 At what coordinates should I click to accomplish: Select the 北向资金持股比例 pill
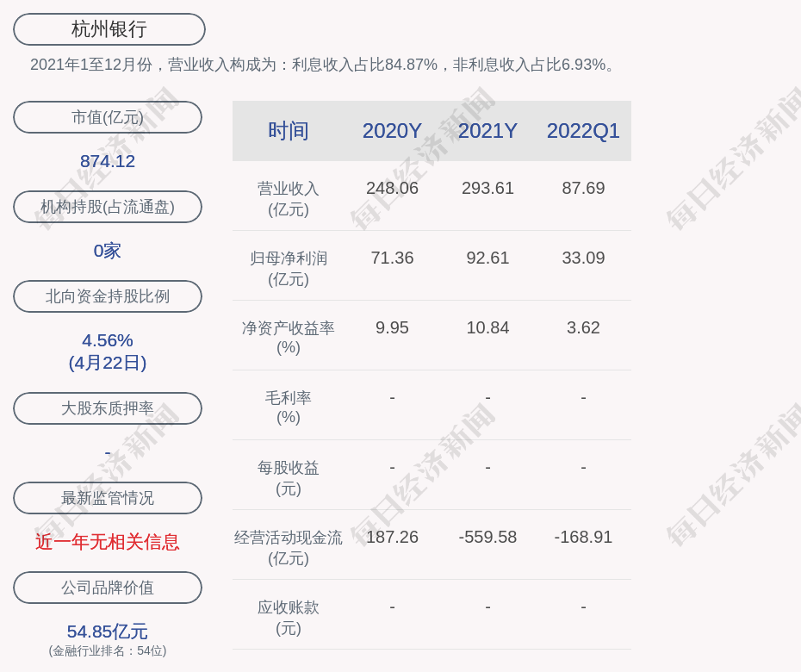pos(108,296)
